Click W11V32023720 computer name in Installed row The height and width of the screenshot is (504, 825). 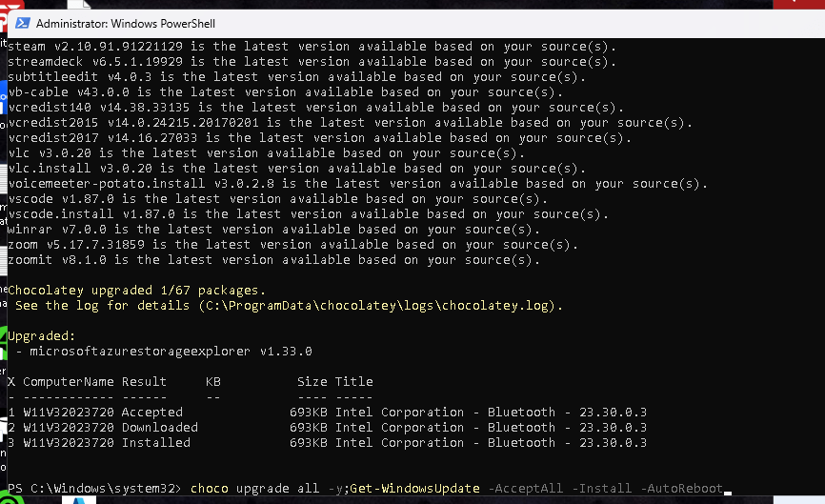(x=68, y=443)
